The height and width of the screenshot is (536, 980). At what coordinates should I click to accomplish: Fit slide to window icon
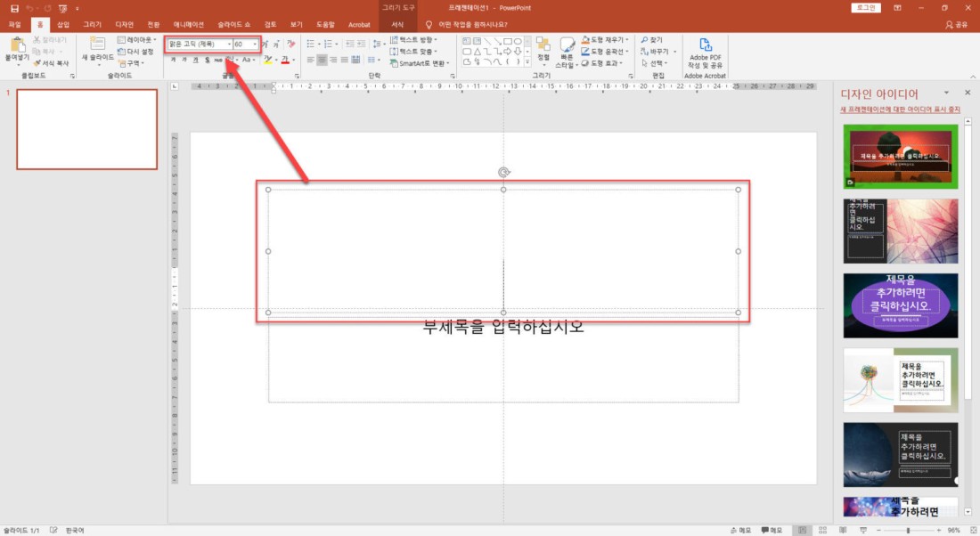coord(973,530)
